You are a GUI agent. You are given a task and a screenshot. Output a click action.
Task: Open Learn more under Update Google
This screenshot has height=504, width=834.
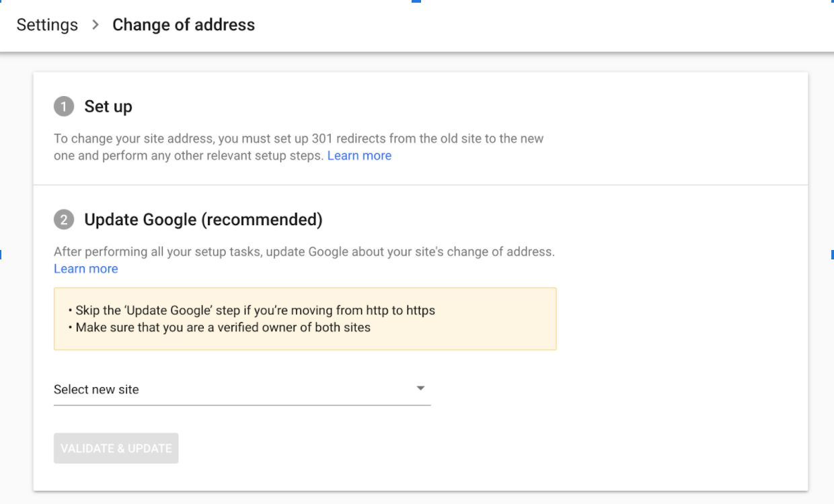(86, 268)
